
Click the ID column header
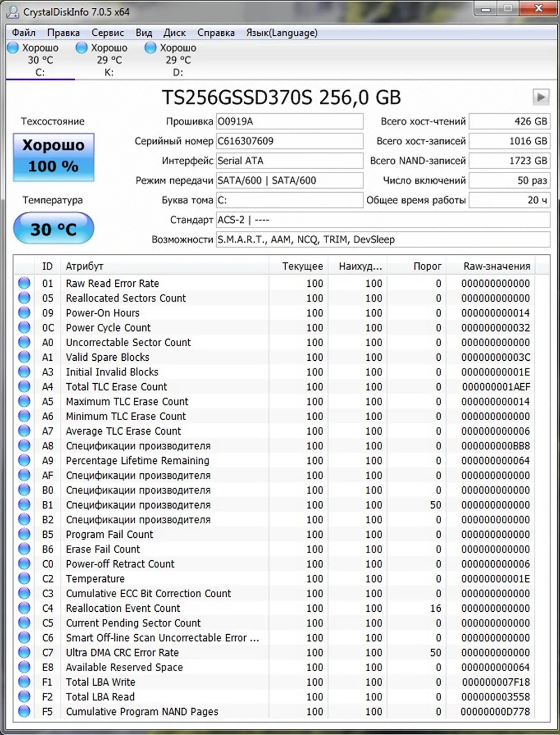pyautogui.click(x=48, y=267)
